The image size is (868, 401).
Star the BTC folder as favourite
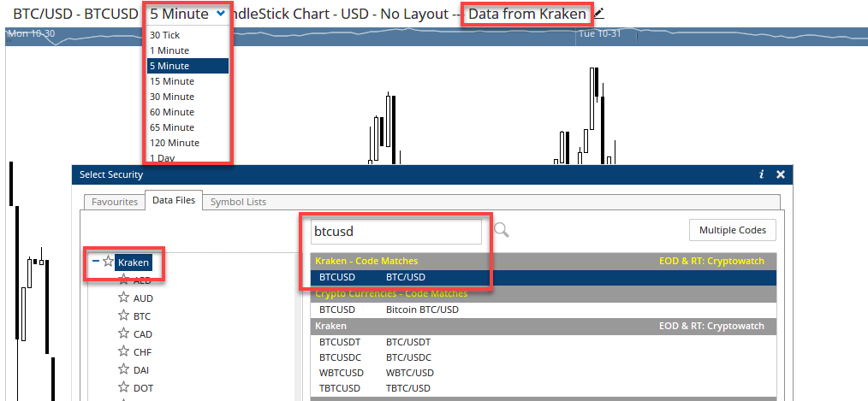point(123,315)
